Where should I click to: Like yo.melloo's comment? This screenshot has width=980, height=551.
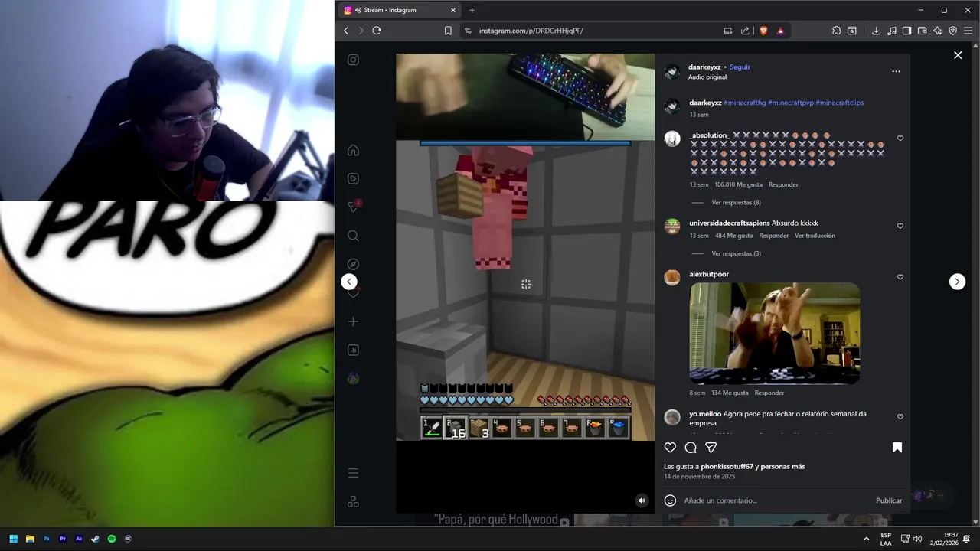tap(900, 417)
